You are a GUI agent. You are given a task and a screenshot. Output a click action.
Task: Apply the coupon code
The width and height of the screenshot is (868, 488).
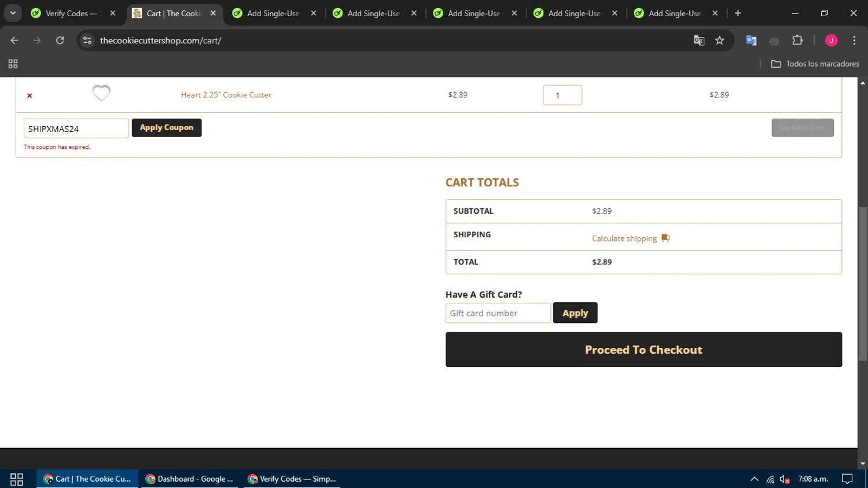[x=167, y=128]
